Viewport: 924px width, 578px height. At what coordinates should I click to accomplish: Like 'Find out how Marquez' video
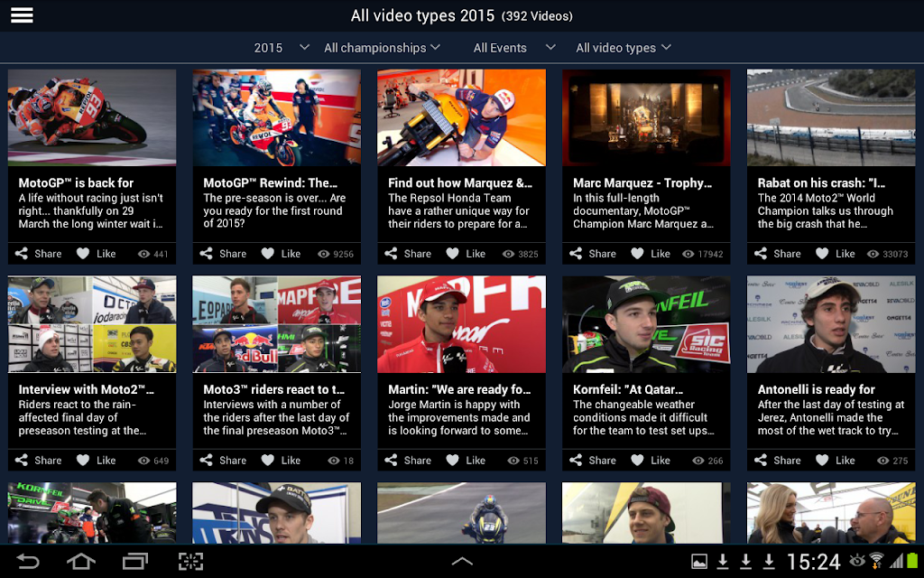pyautogui.click(x=466, y=254)
